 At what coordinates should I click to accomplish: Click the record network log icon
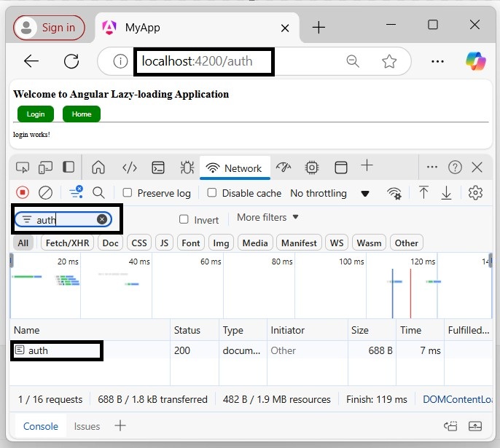[x=23, y=193]
